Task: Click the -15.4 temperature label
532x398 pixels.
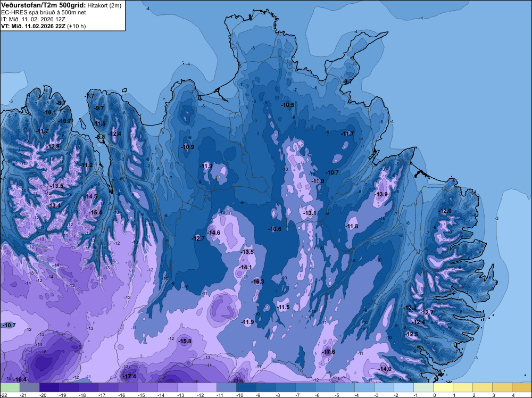Action: click(x=95, y=212)
